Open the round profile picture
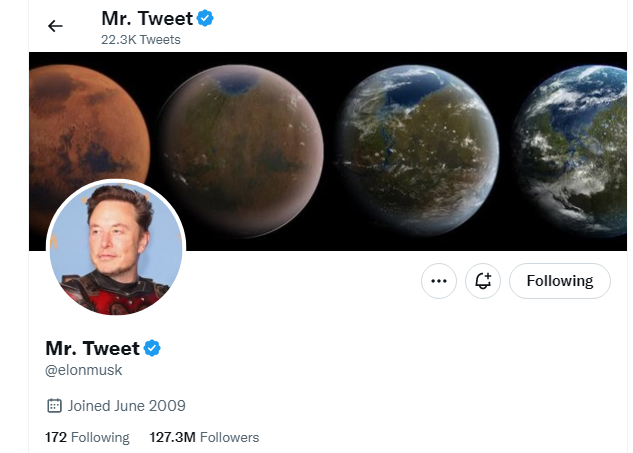The image size is (633, 453). (116, 247)
